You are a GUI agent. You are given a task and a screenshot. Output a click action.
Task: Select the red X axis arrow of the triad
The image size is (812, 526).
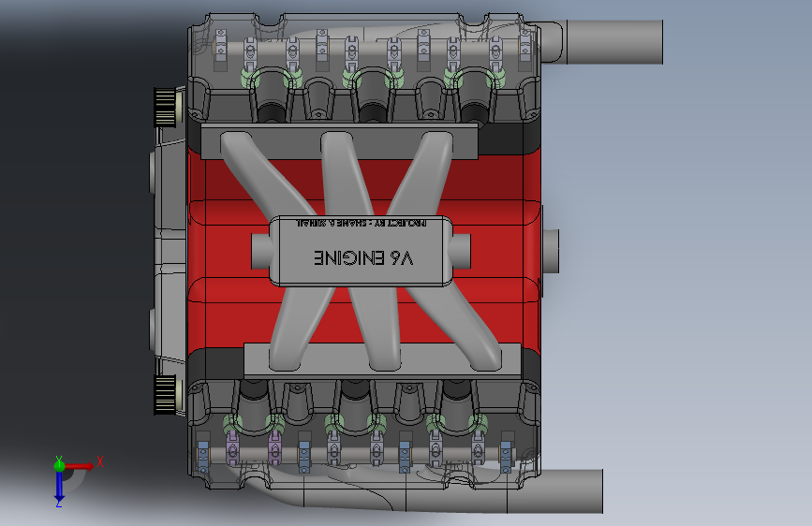click(80, 466)
